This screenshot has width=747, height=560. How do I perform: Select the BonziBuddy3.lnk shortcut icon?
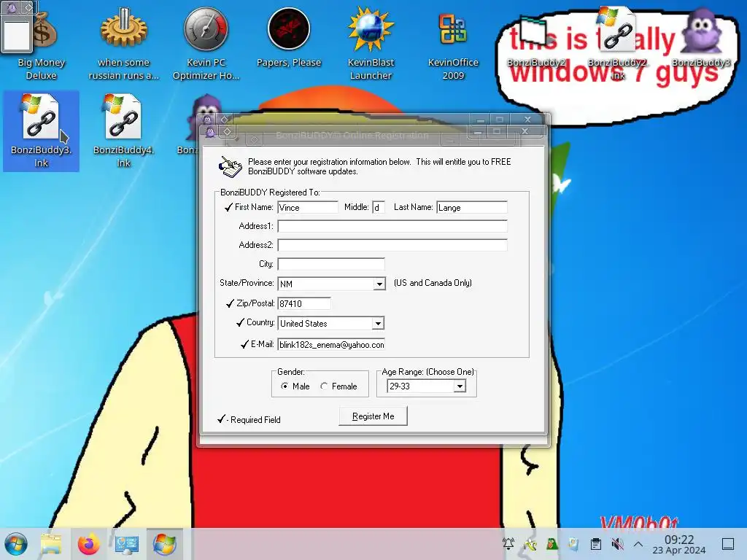pyautogui.click(x=41, y=131)
